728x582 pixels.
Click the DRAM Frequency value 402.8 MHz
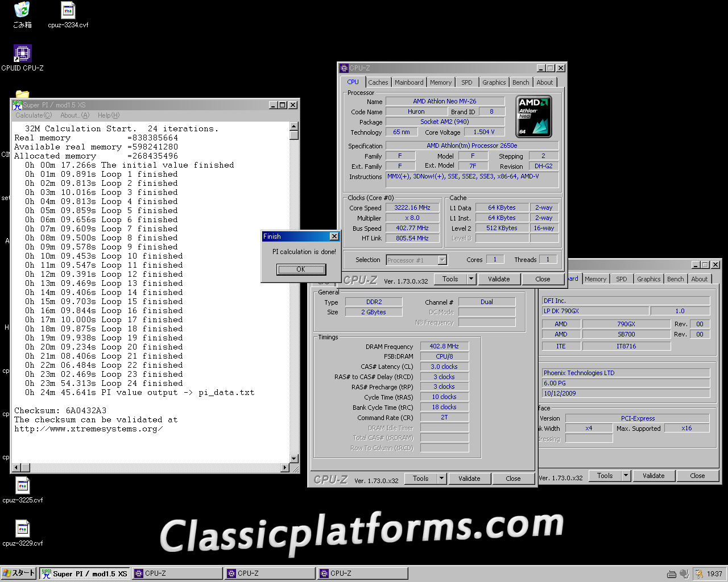[x=444, y=346]
